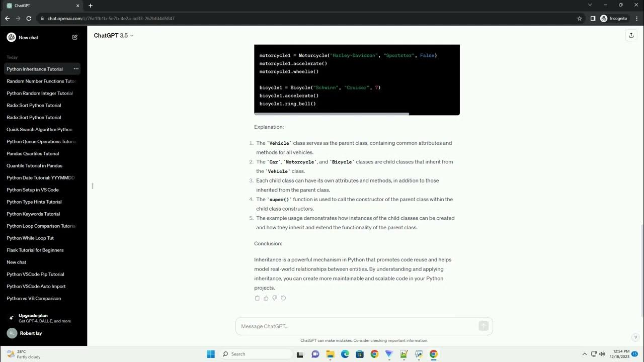644x362 pixels.
Task: Open the Python Random Integer Tutorial chat
Action: tap(43, 93)
